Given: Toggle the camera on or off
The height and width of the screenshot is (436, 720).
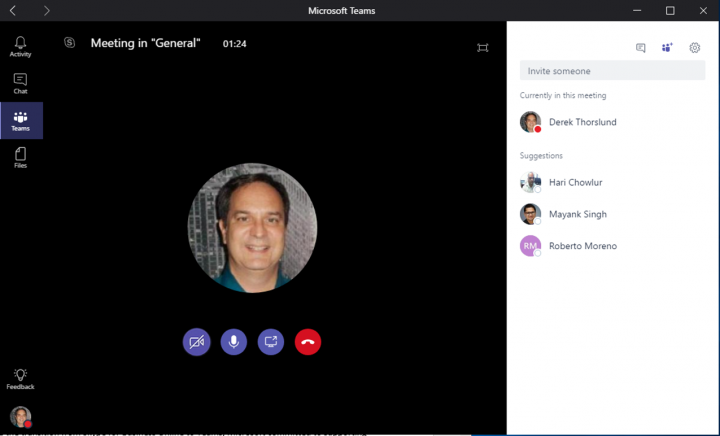Looking at the screenshot, I should tap(196, 342).
